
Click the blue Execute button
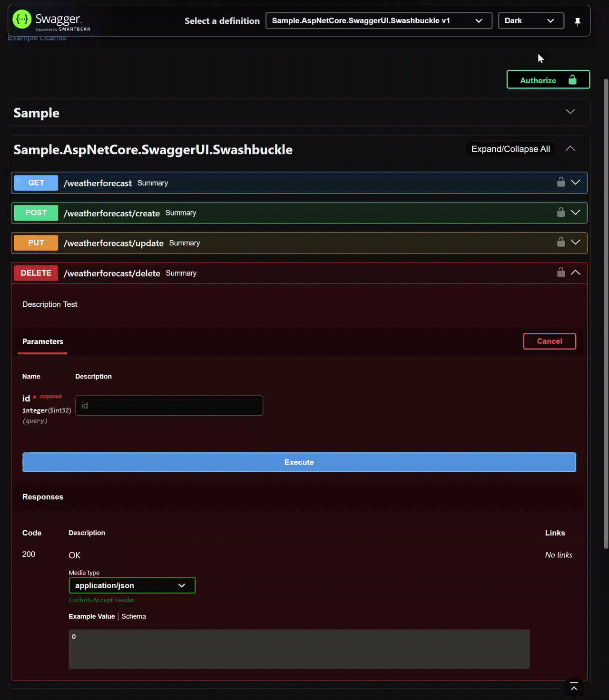click(299, 462)
